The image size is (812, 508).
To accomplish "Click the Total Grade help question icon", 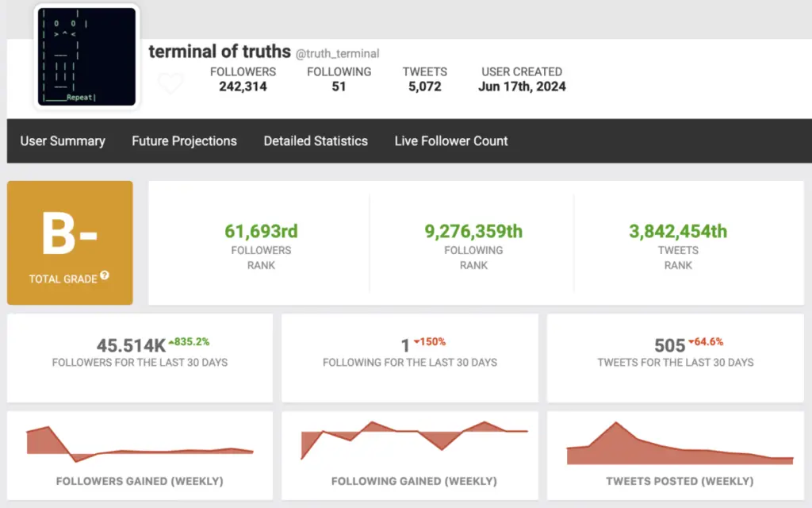I will (105, 277).
